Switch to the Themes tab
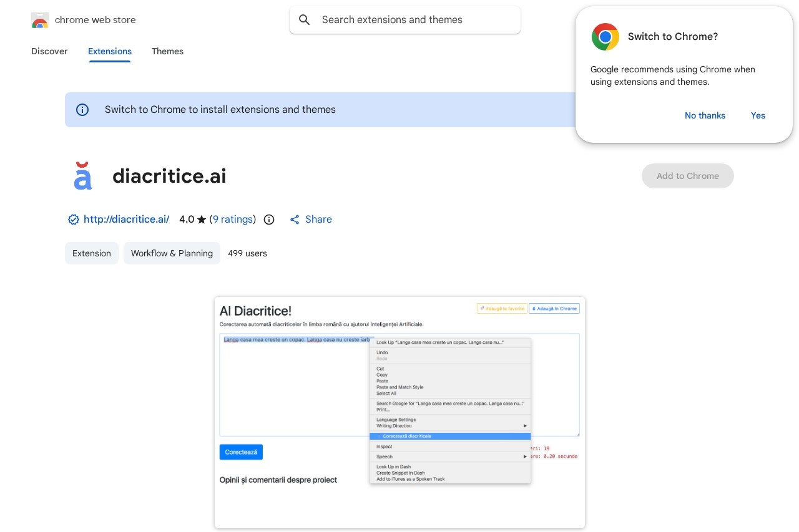Image resolution: width=799 pixels, height=532 pixels. pyautogui.click(x=167, y=52)
